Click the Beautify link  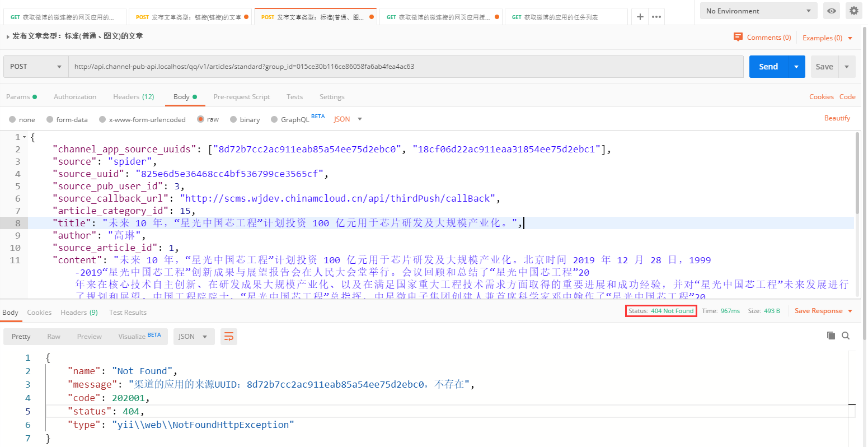(837, 118)
